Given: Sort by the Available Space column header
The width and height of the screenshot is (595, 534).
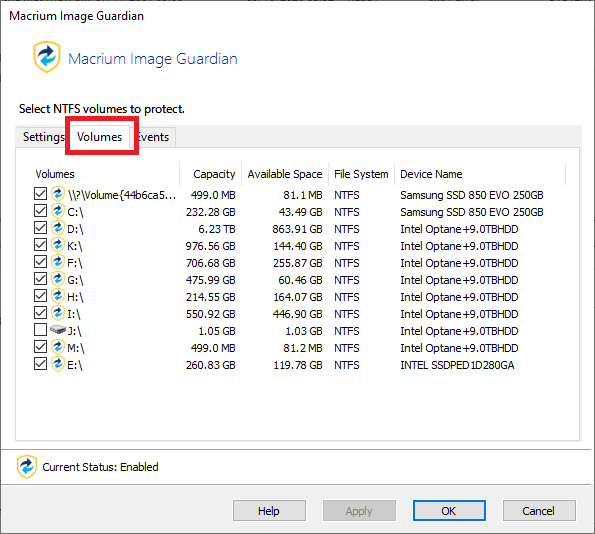Looking at the screenshot, I should click(x=285, y=174).
